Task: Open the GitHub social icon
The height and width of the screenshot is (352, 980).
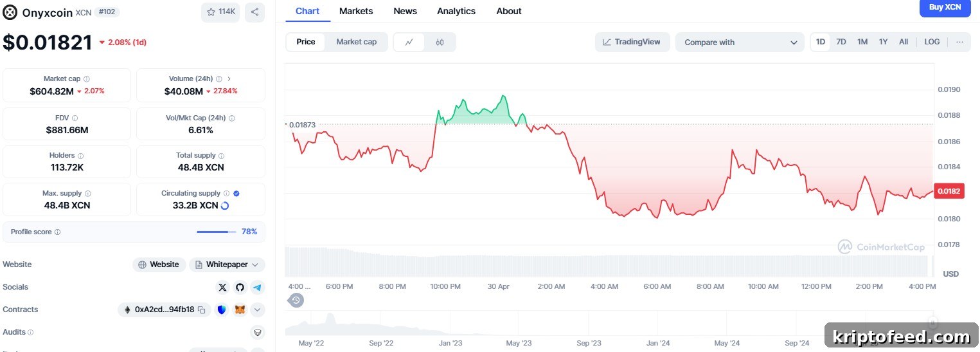Action: click(240, 287)
